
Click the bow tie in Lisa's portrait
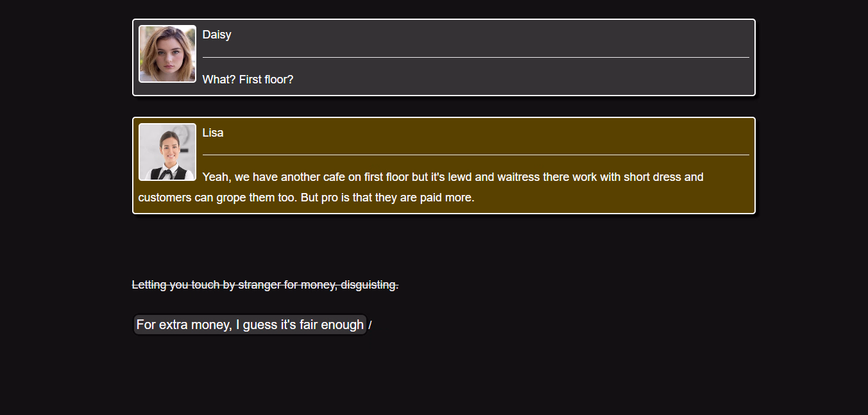(167, 172)
